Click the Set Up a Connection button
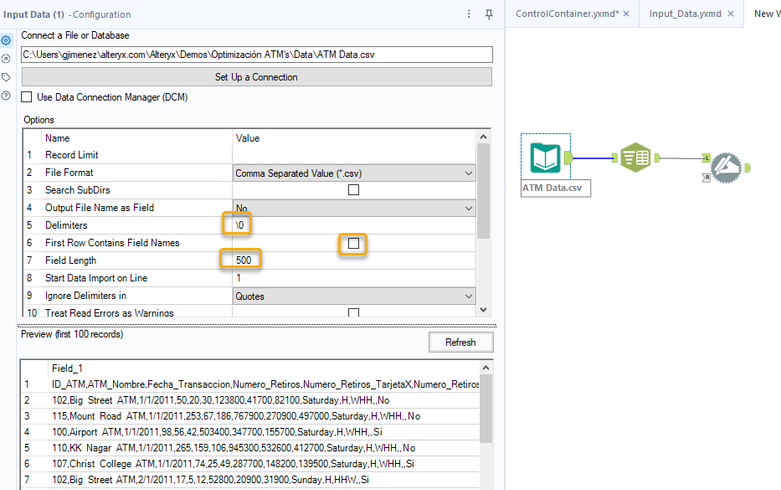The width and height of the screenshot is (781, 490). click(257, 77)
